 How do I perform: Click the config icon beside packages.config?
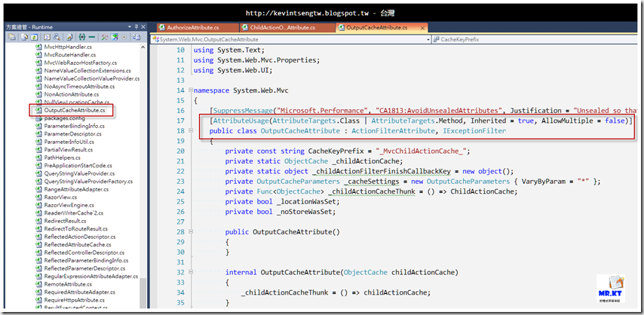[x=38, y=118]
